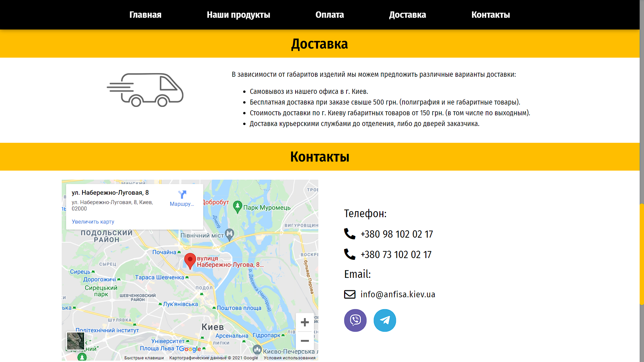Open Оплата menu item
The height and width of the screenshot is (362, 644).
tap(330, 15)
